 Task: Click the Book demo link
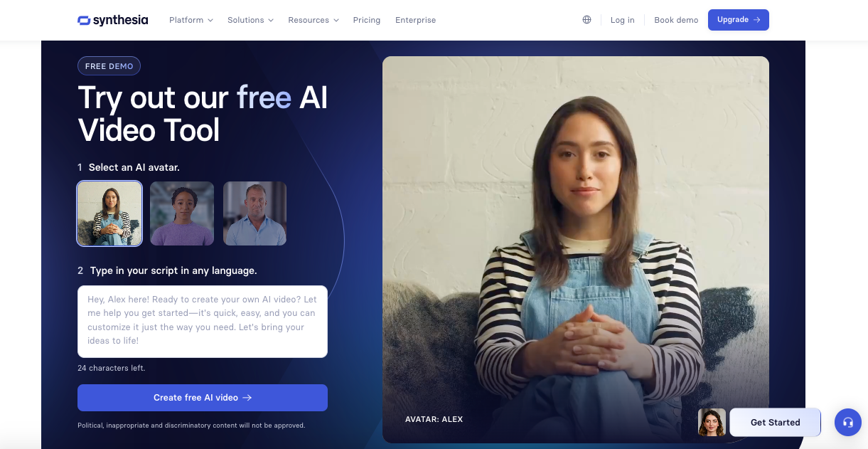676,20
